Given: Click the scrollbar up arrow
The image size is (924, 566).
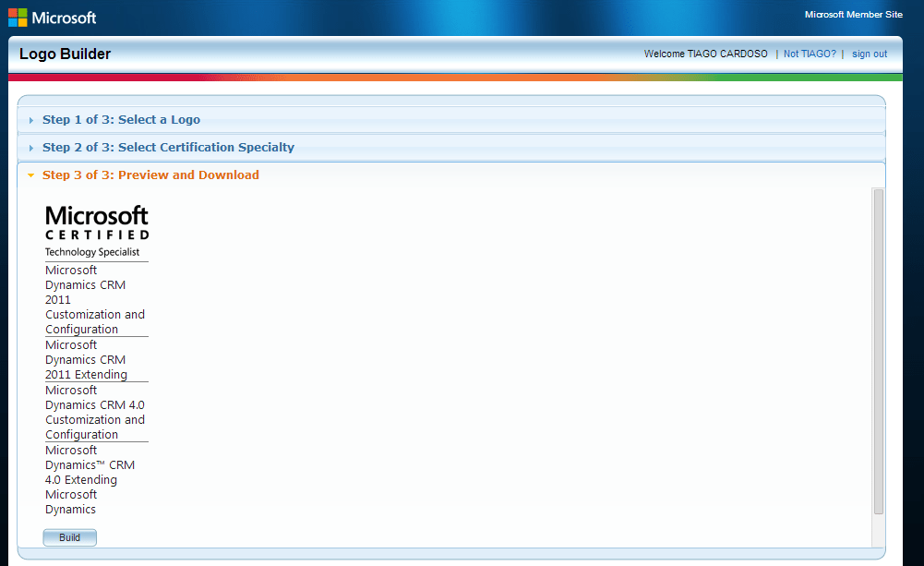Looking at the screenshot, I should point(878,191).
